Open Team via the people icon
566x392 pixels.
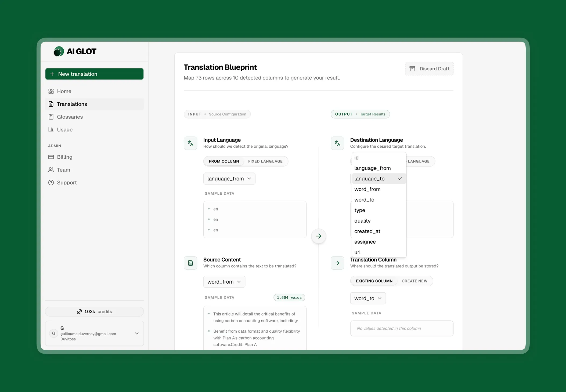tap(51, 170)
